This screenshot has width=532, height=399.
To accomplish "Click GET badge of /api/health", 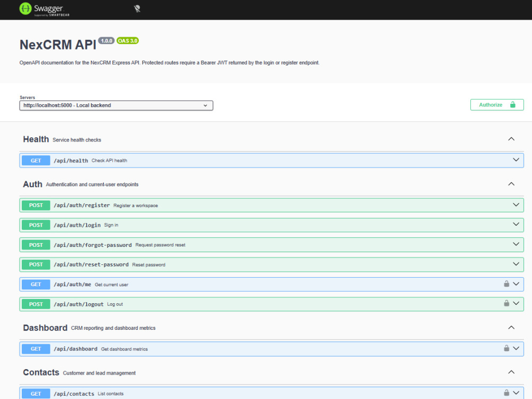I will (x=36, y=161).
